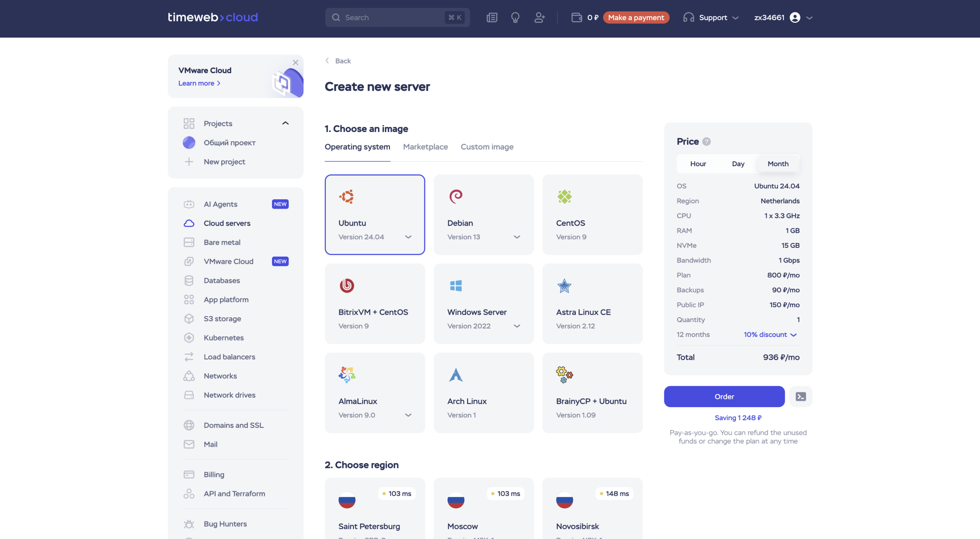Screen dimensions: 980x539
Task: Click the notifications bell-lightbulb icon
Action: 515,18
